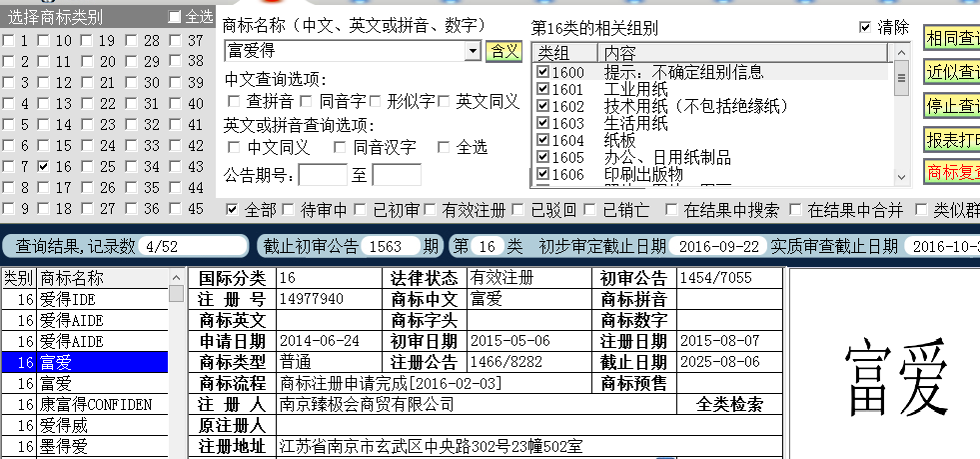Filter by 已销亡 status
980x459 pixels.
point(590,209)
